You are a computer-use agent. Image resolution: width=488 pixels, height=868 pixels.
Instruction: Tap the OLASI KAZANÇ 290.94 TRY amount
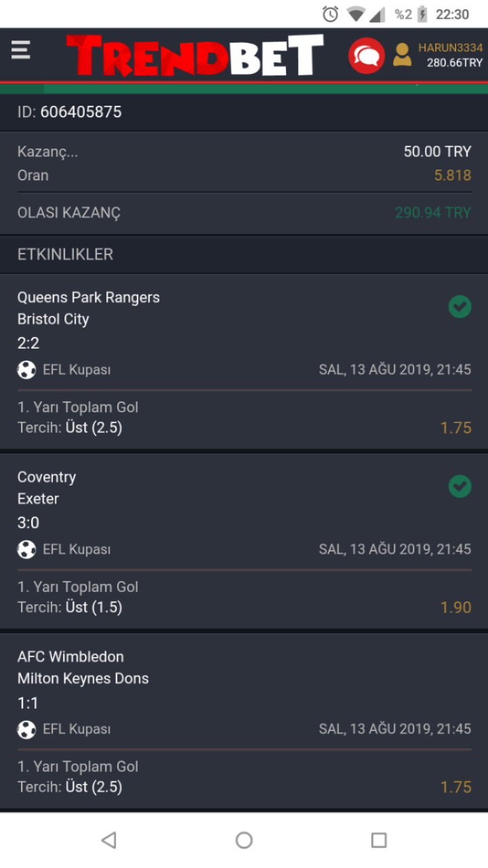(x=432, y=213)
